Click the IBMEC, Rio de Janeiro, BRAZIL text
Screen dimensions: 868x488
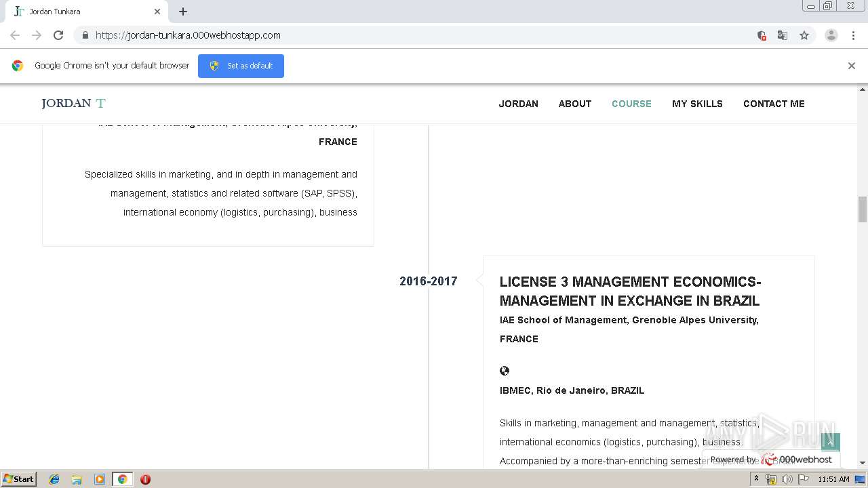572,390
